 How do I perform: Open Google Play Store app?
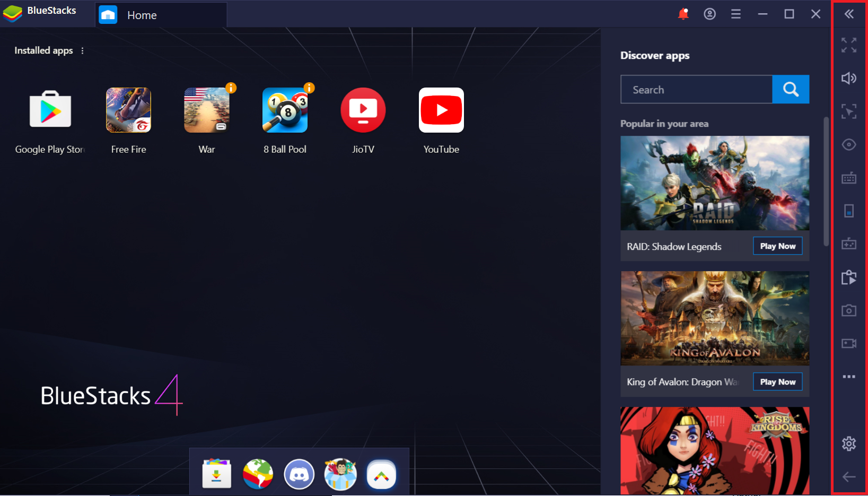(x=50, y=110)
